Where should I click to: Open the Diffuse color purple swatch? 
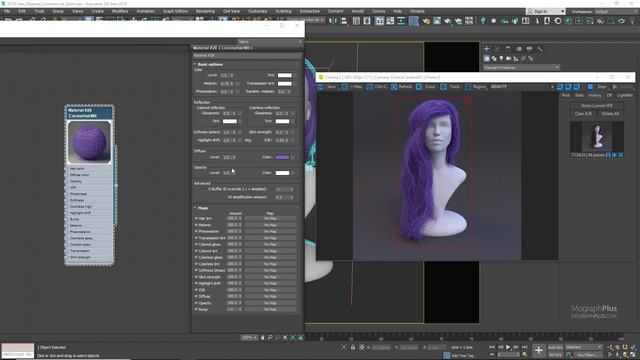click(x=282, y=157)
